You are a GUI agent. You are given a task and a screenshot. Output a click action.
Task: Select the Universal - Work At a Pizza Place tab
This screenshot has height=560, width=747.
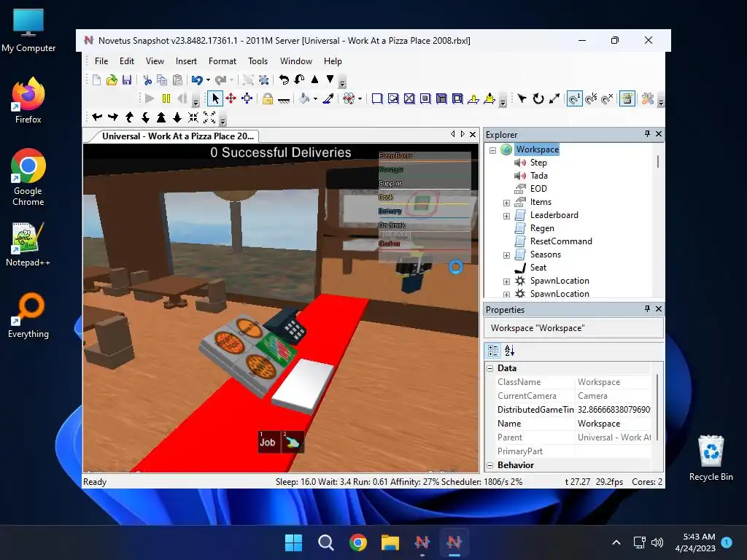[x=177, y=136]
